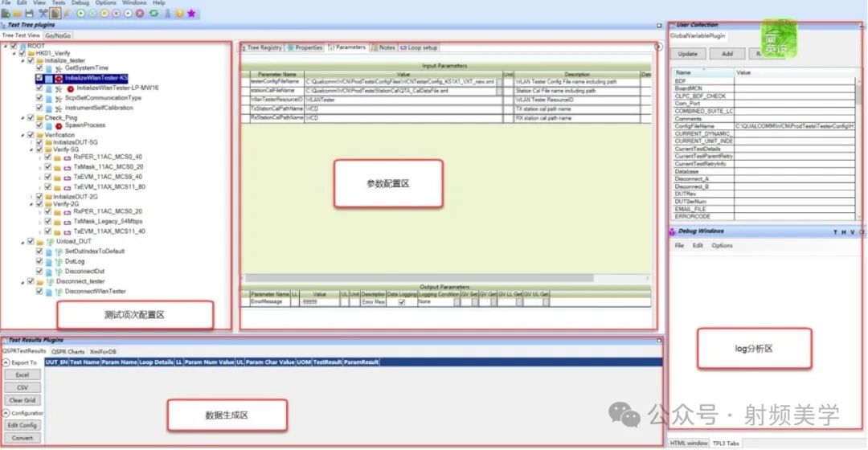Click red stop icon beside SpawnProcess
Screen dimensions: 868x450
[x=59, y=126]
